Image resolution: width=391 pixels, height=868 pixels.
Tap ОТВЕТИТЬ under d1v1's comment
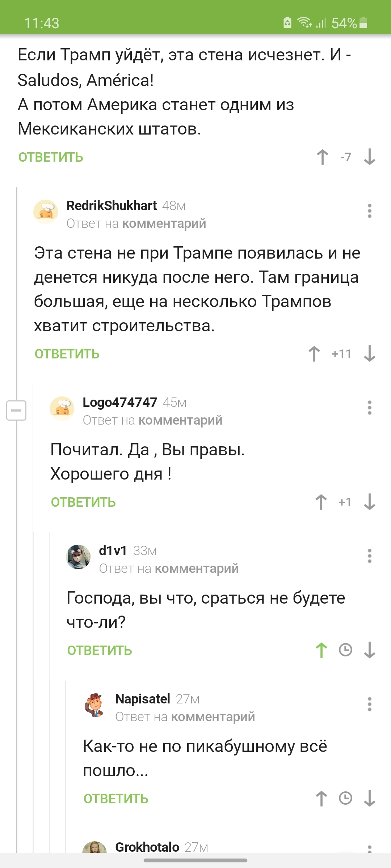(x=100, y=651)
